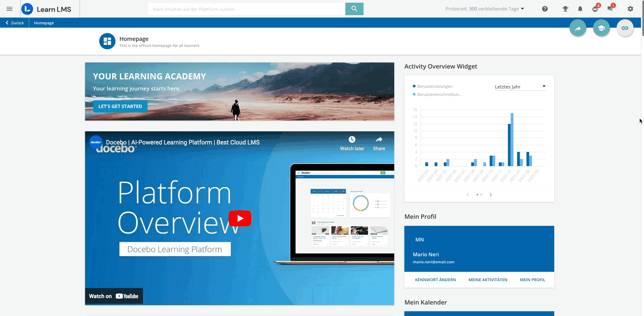Go to next activity chart page
Screen dimensions: 644x316
click(x=490, y=195)
